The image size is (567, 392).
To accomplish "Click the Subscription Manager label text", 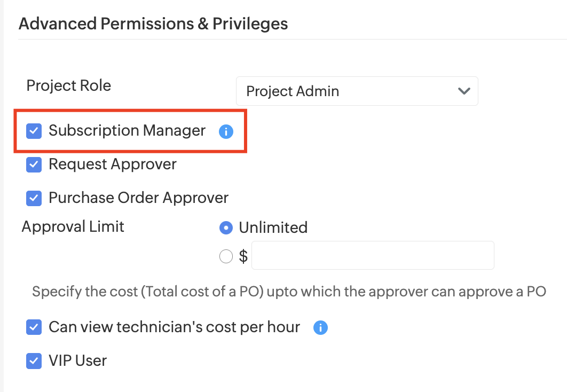I will click(x=127, y=131).
